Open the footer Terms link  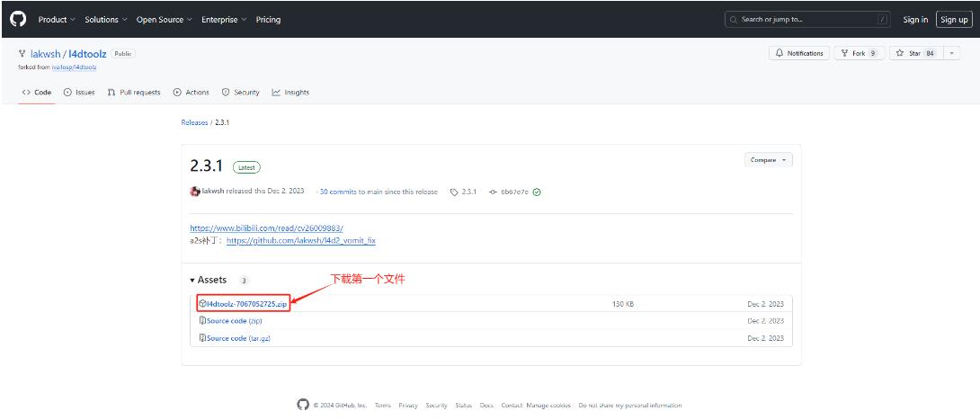pos(382,405)
